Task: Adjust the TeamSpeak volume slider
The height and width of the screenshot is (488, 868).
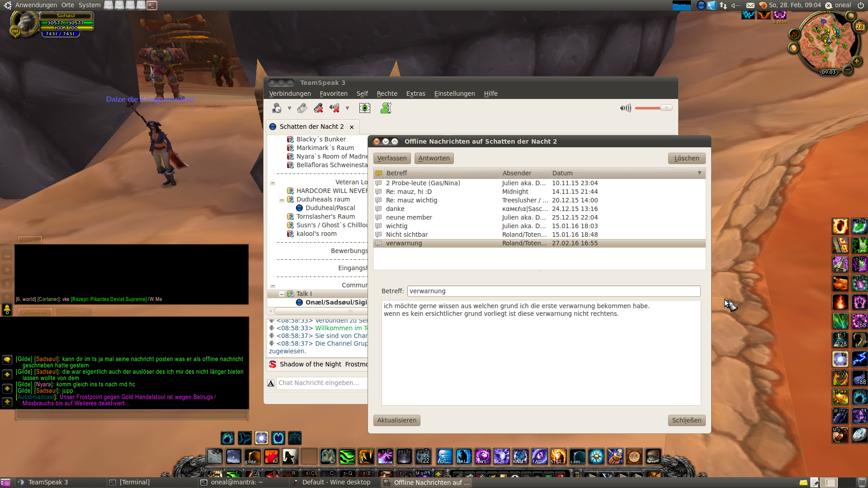Action: (654, 108)
